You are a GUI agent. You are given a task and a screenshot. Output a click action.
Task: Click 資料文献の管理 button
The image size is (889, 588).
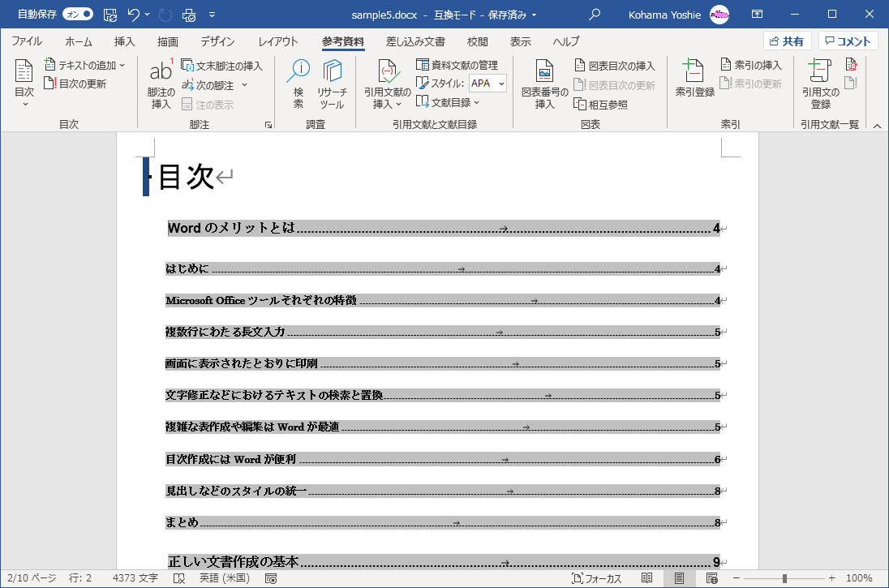pos(457,65)
